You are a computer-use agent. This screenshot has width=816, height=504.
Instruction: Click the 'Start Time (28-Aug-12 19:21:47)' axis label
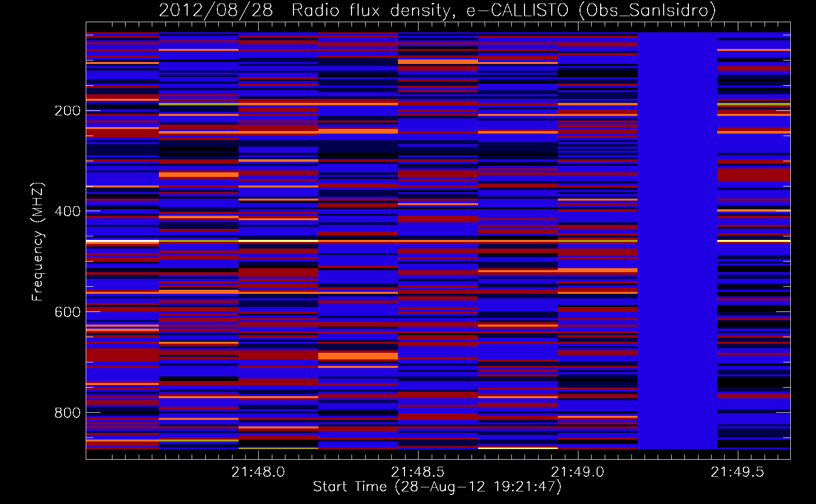point(437,487)
